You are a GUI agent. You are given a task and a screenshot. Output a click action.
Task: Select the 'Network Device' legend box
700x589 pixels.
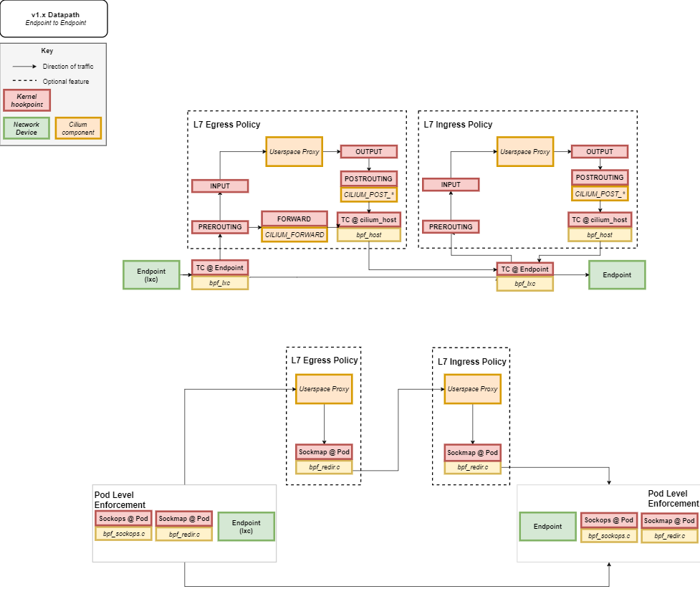[x=27, y=128]
